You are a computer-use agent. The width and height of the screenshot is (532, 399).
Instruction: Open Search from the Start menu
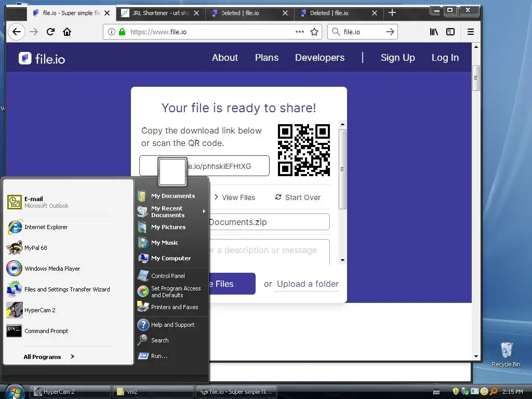(171, 340)
